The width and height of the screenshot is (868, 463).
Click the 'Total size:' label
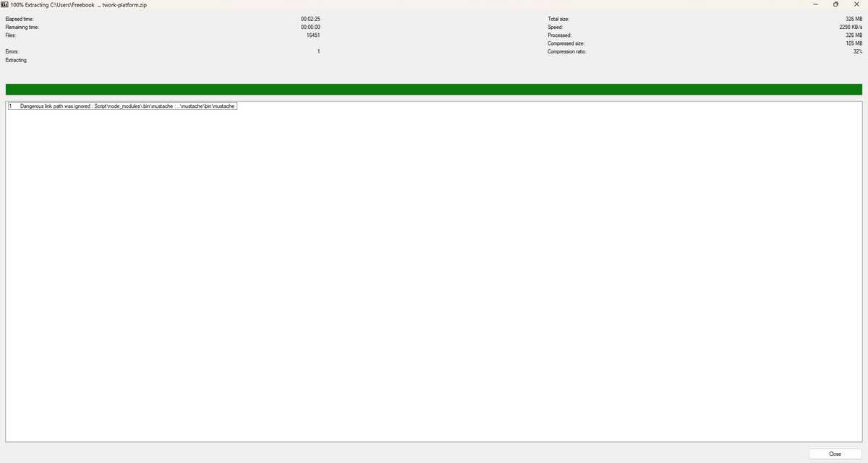tap(559, 18)
